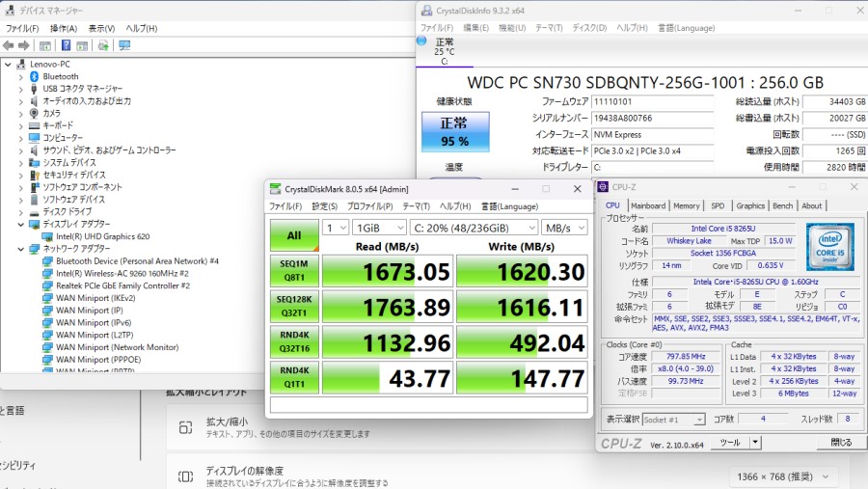Click the blue health status circle in CrystalDiskInfo
The image size is (868, 489).
421,41
